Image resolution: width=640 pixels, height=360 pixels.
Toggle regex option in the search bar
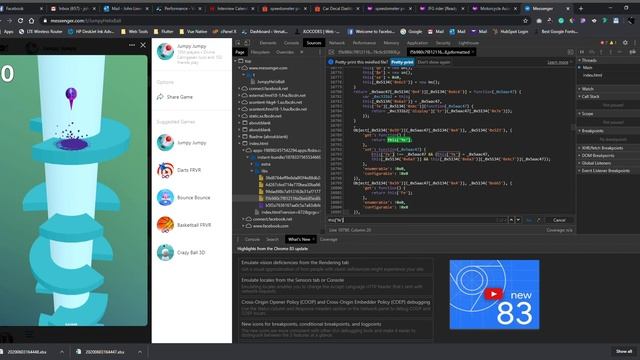tap(539, 220)
